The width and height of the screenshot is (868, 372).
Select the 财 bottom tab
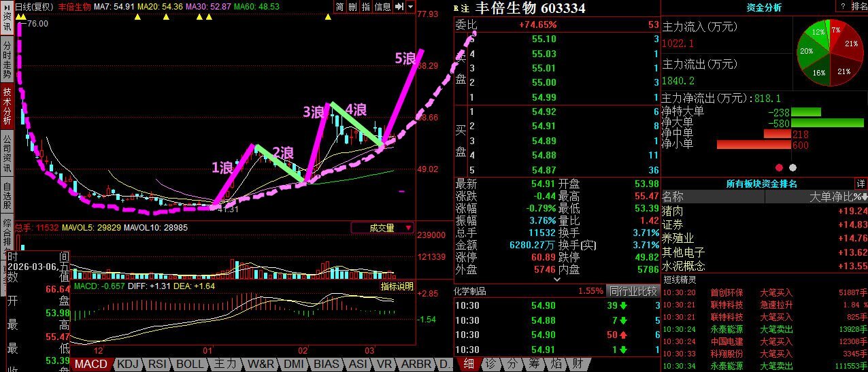pyautogui.click(x=578, y=365)
